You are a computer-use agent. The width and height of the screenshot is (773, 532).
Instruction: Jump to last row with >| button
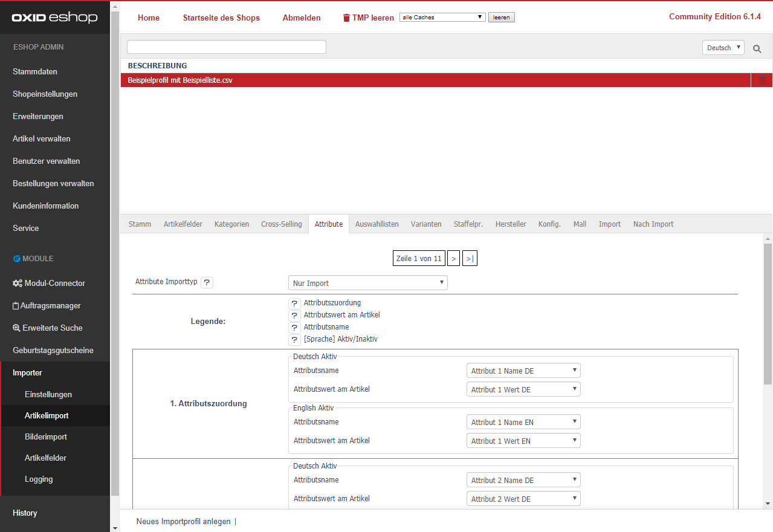click(x=470, y=259)
